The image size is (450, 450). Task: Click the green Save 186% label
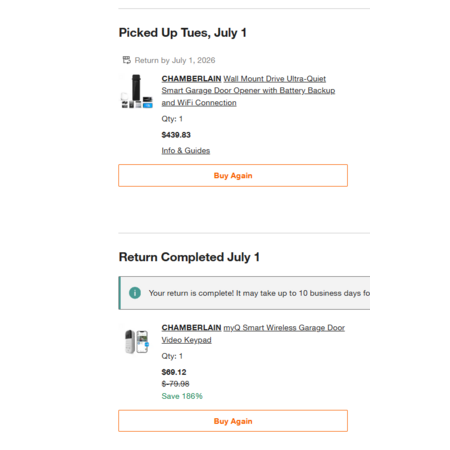click(x=182, y=396)
